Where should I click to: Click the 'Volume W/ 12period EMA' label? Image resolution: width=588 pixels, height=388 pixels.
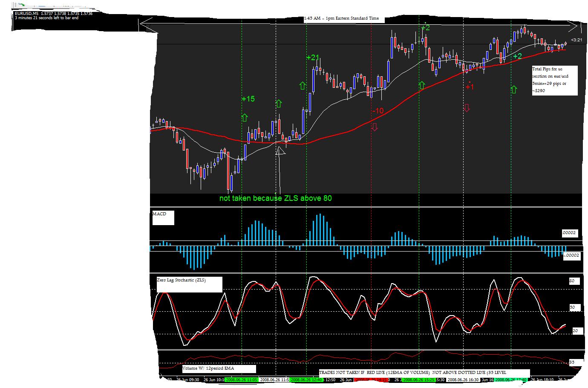click(x=219, y=368)
